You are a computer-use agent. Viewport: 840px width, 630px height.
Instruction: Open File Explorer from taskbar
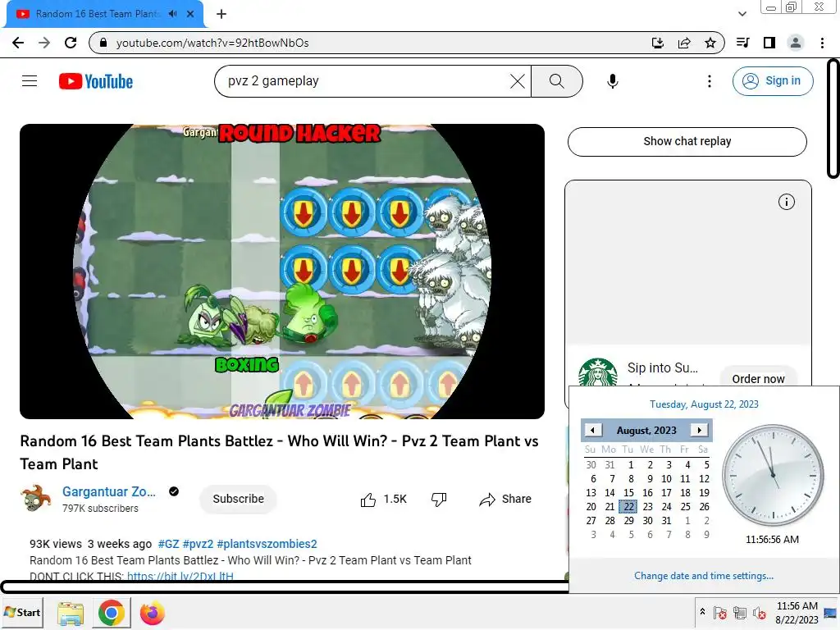pos(71,614)
